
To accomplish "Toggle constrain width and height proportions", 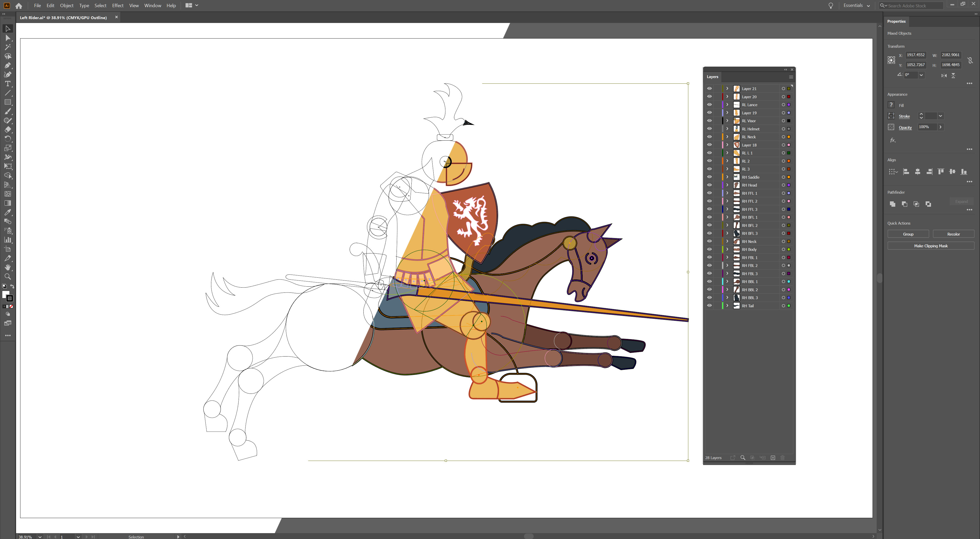I will (970, 60).
